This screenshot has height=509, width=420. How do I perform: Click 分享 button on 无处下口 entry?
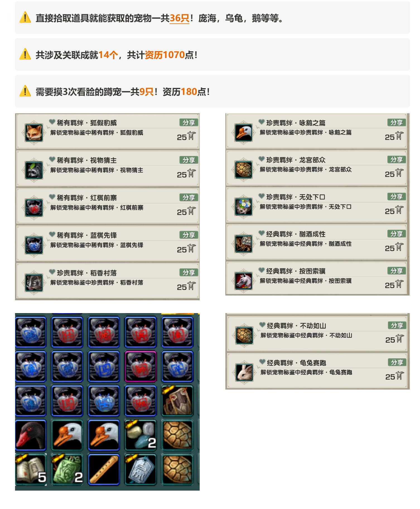(x=397, y=197)
